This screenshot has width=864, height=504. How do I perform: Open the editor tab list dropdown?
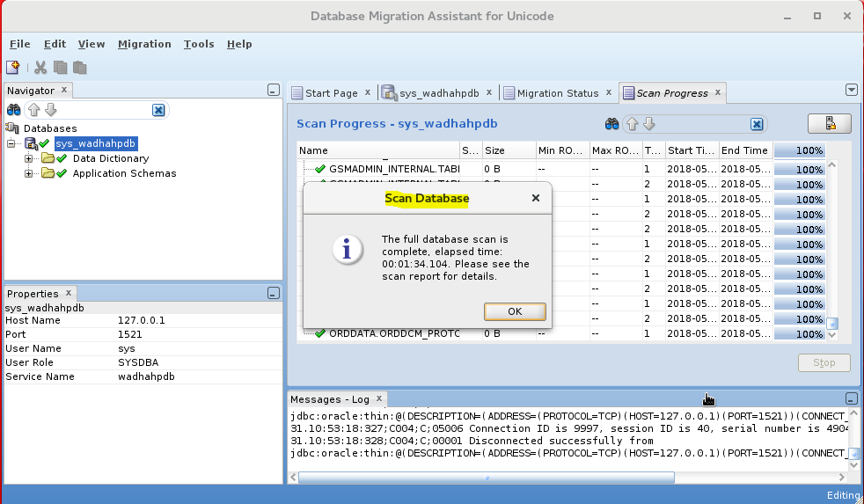pos(852,90)
